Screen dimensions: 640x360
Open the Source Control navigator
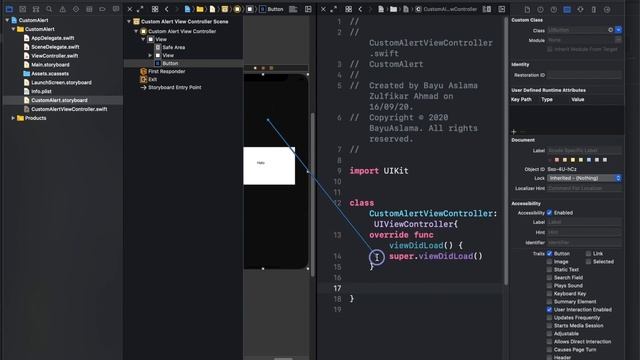pyautogui.click(x=22, y=9)
